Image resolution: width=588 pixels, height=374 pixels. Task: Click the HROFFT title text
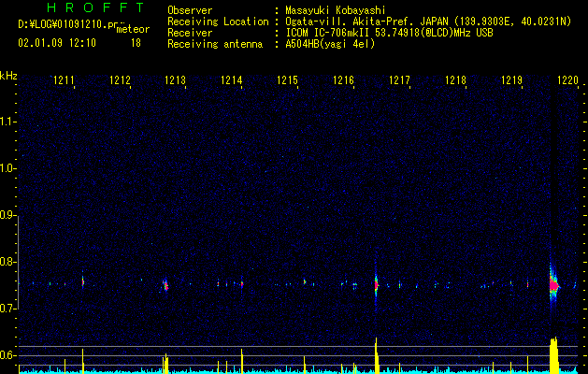[x=96, y=7]
